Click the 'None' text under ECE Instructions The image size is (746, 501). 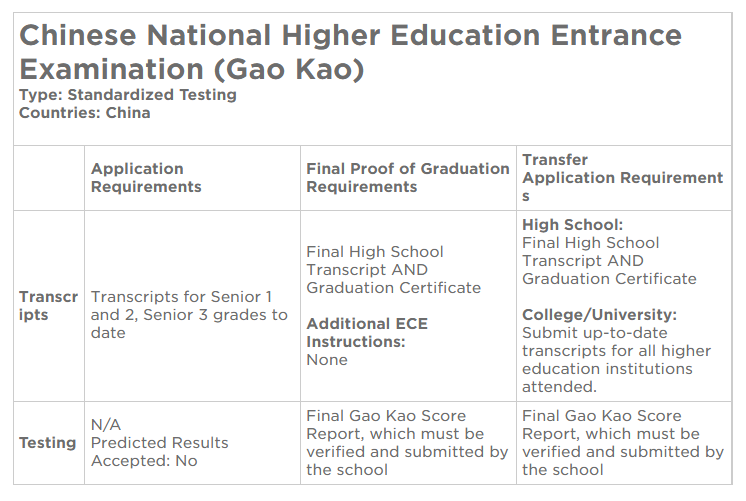[x=327, y=360]
